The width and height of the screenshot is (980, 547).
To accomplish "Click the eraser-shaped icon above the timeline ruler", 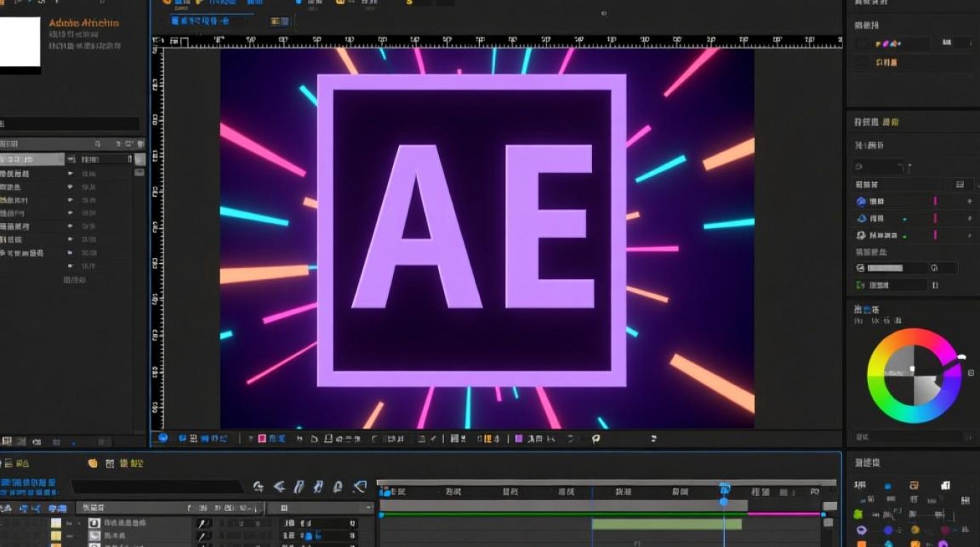I will pyautogui.click(x=359, y=486).
